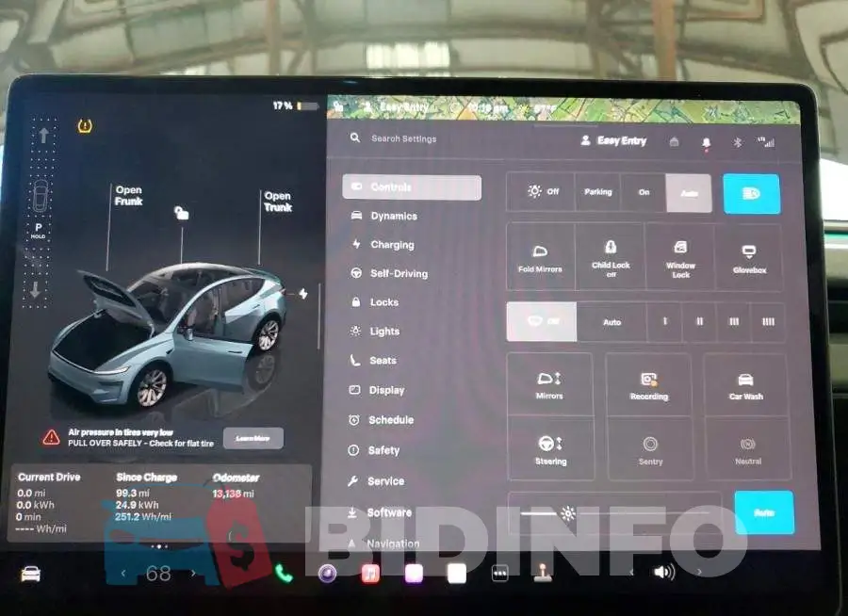This screenshot has width=848, height=616.
Task: Toggle Window Lock
Action: coord(680,258)
